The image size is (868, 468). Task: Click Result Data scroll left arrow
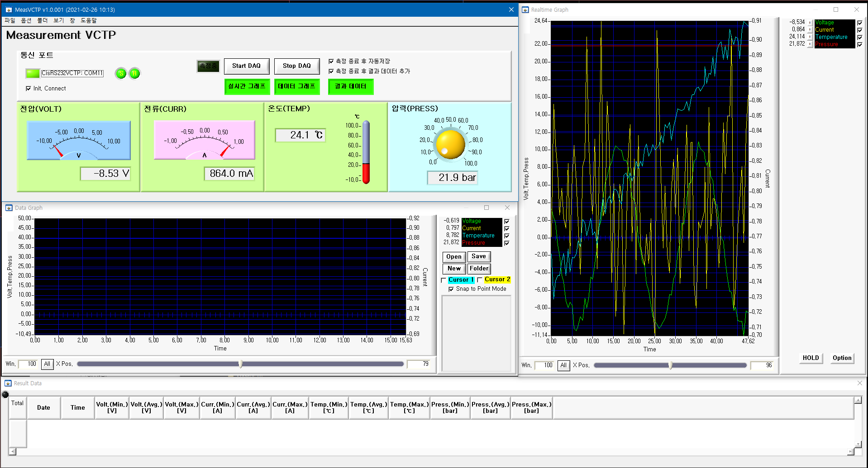click(x=12, y=451)
